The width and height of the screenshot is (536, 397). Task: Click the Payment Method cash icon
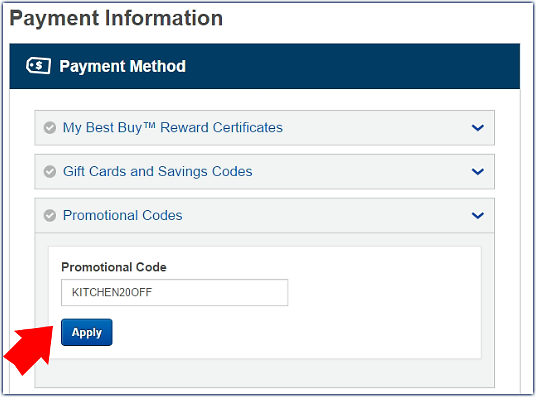(x=39, y=66)
